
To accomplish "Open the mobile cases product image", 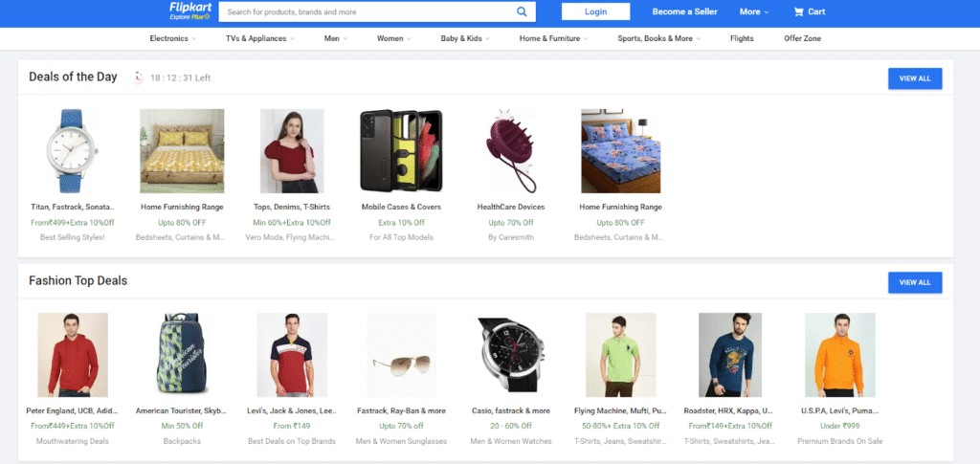I will click(401, 151).
